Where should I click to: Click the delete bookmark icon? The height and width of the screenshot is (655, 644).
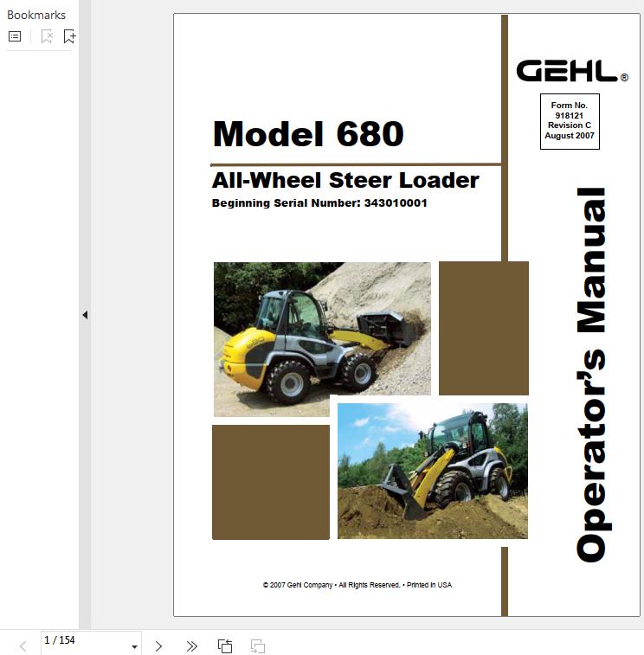47,36
